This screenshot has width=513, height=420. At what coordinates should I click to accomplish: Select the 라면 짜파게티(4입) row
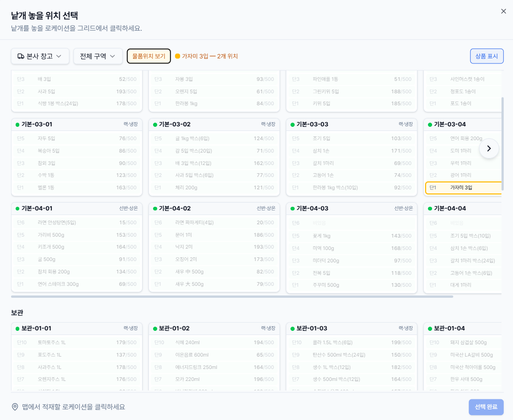(214, 223)
